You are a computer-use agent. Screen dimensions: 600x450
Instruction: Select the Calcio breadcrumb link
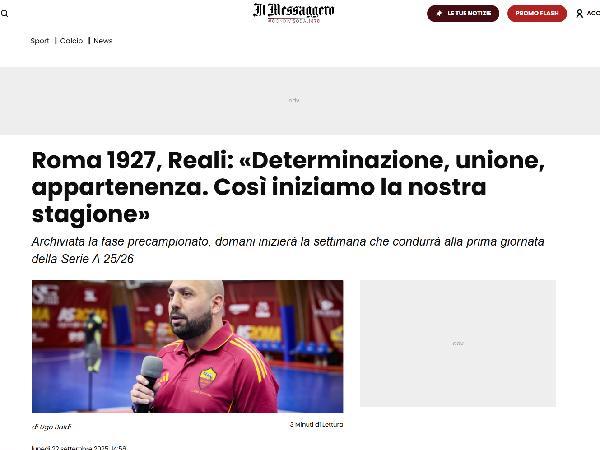pos(71,41)
